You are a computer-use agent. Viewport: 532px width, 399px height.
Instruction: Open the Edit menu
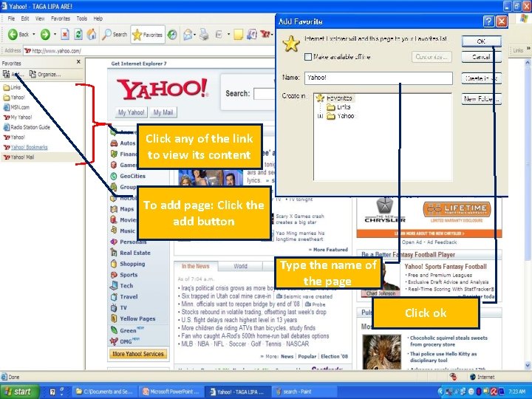(25, 18)
